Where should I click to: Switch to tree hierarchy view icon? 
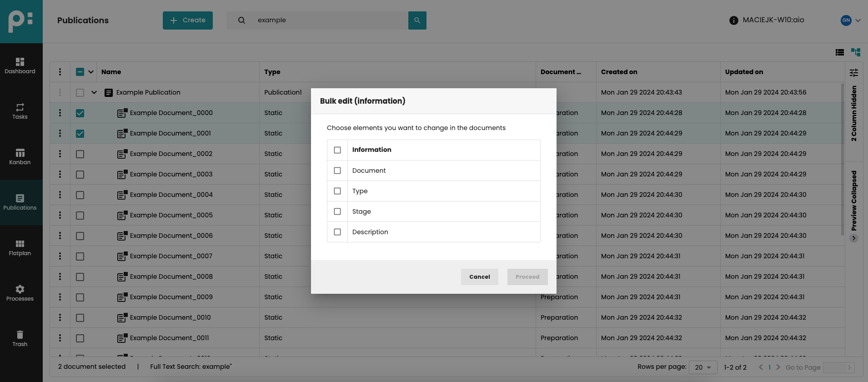[855, 52]
